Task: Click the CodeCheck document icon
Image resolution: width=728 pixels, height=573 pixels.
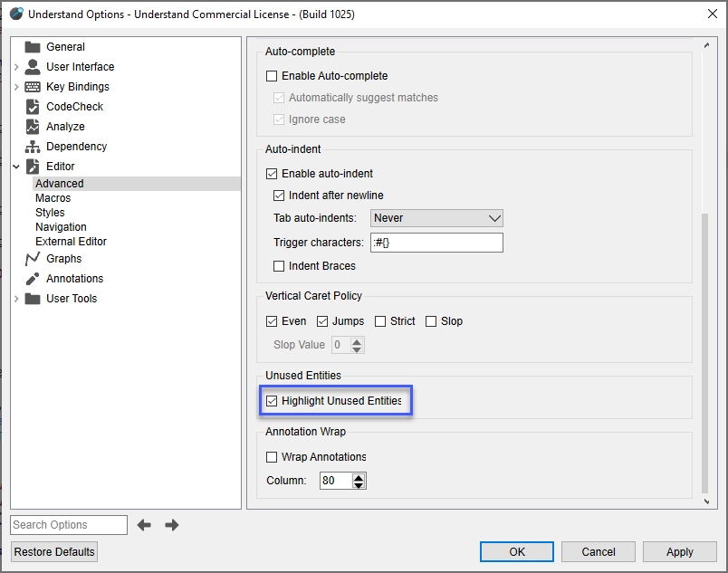Action: click(x=32, y=107)
